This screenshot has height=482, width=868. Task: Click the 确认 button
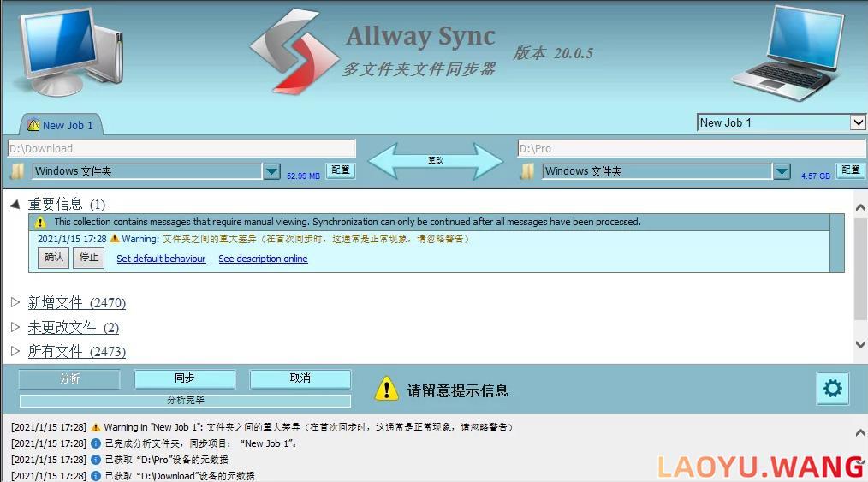54,258
